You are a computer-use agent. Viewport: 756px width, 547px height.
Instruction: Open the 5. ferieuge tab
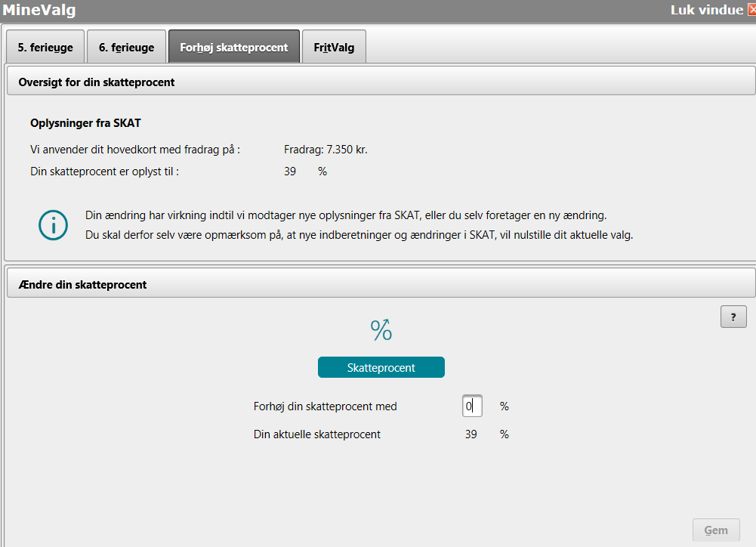click(x=45, y=48)
